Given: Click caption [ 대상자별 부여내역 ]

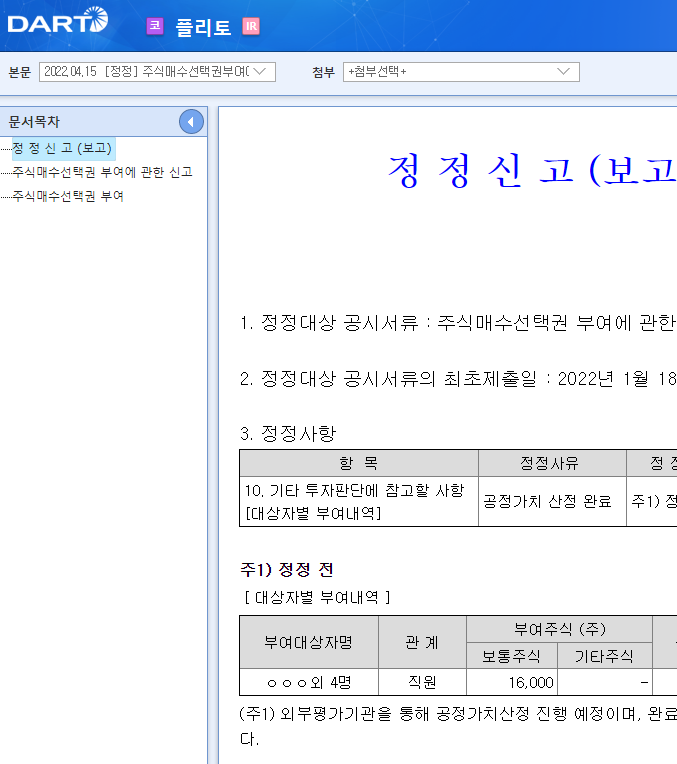Looking at the screenshot, I should (317, 597).
